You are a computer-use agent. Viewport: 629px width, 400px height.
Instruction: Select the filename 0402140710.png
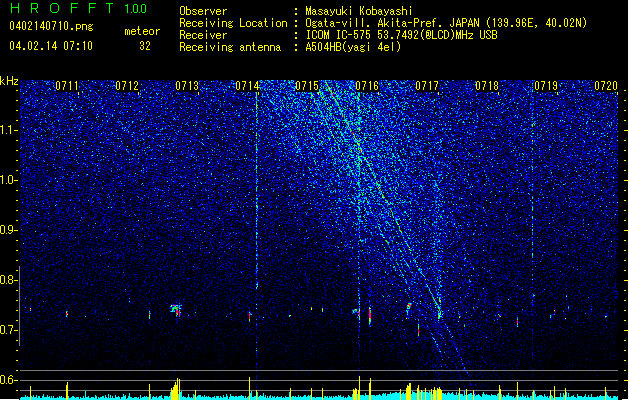pyautogui.click(x=51, y=26)
